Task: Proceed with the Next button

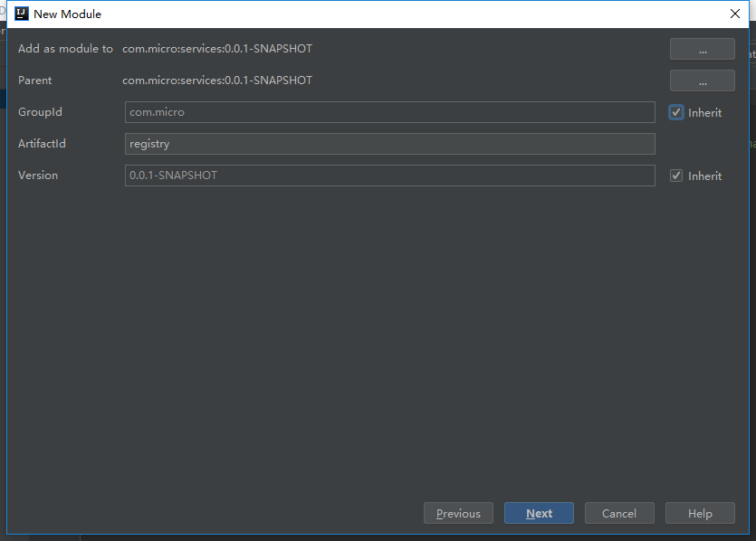Action: pyautogui.click(x=539, y=513)
